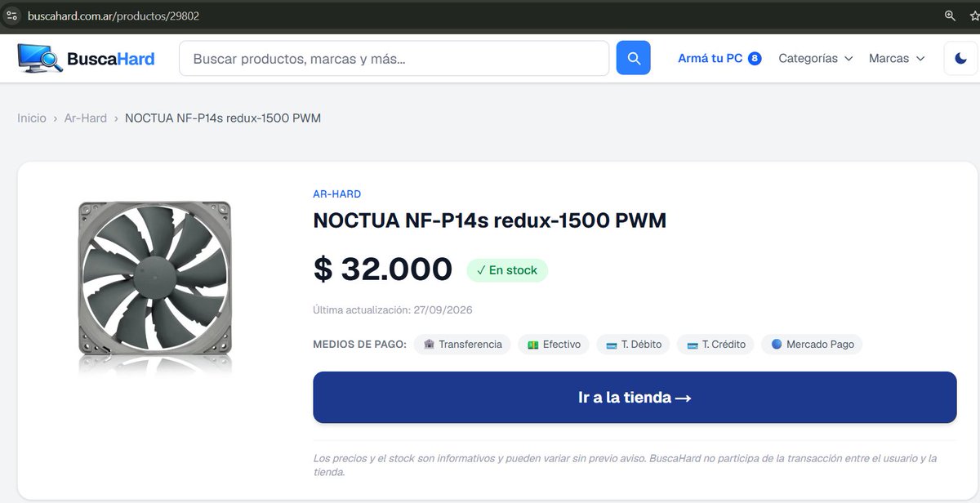Click the Armá tu PC count badge
Viewport: 980px width, 503px height.
[x=755, y=58]
